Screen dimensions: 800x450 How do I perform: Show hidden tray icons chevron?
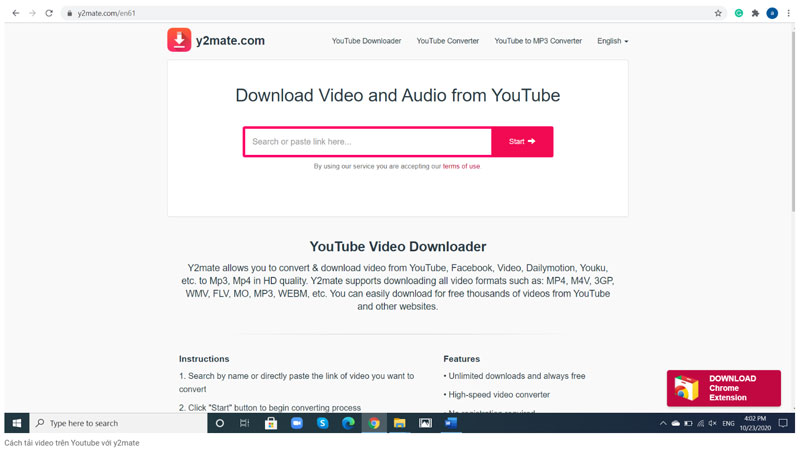tap(663, 423)
